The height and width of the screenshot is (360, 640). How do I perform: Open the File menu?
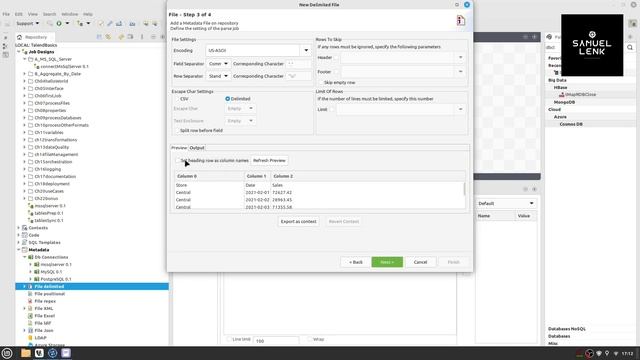point(6,14)
